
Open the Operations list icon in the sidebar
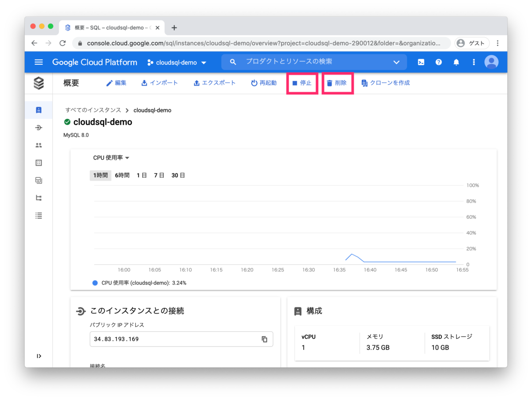(39, 216)
